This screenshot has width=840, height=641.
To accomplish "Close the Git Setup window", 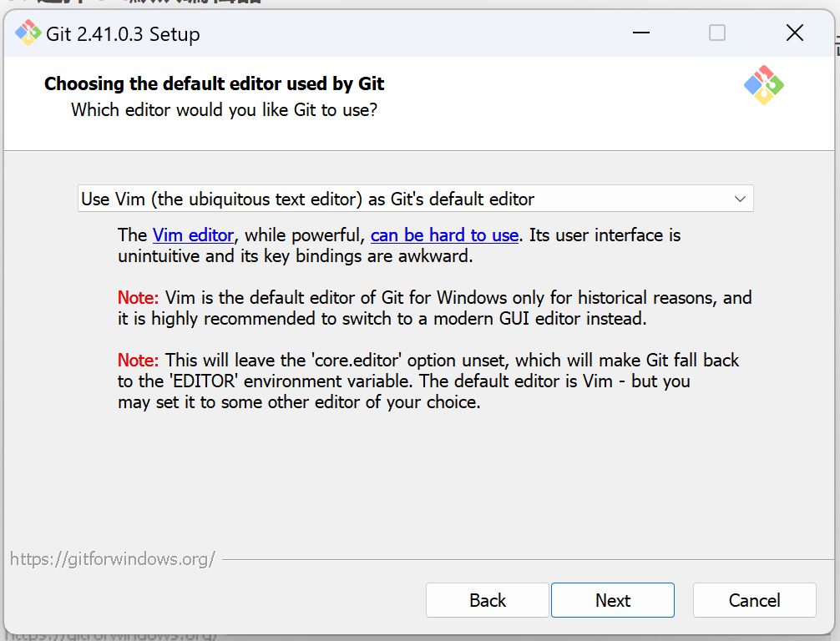I will coord(794,33).
